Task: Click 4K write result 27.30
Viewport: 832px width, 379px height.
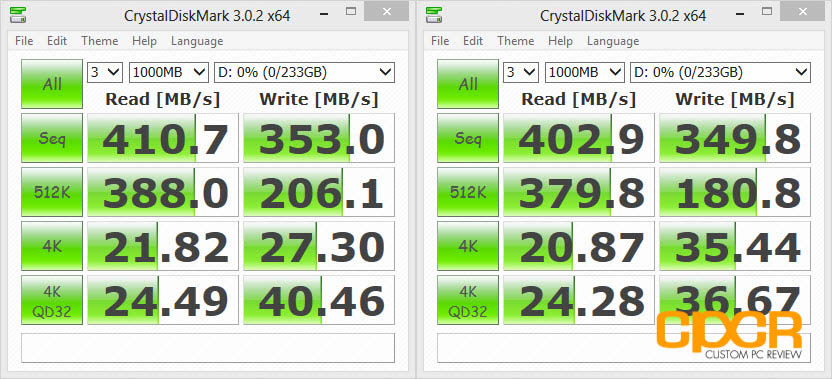Action: pos(319,246)
